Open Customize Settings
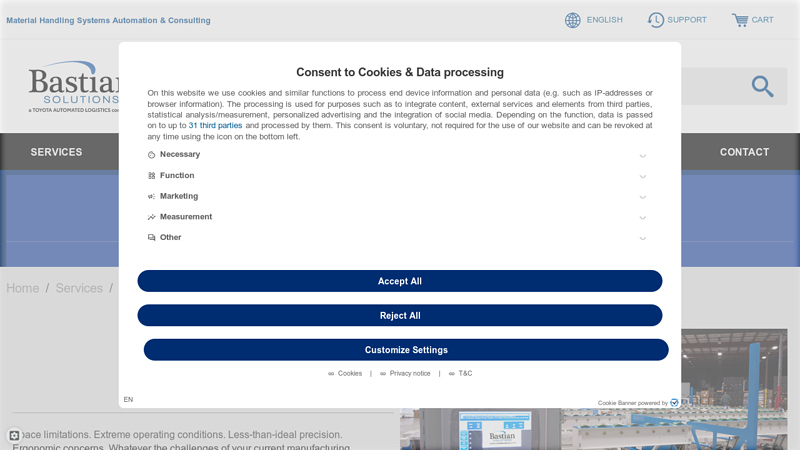 (406, 350)
